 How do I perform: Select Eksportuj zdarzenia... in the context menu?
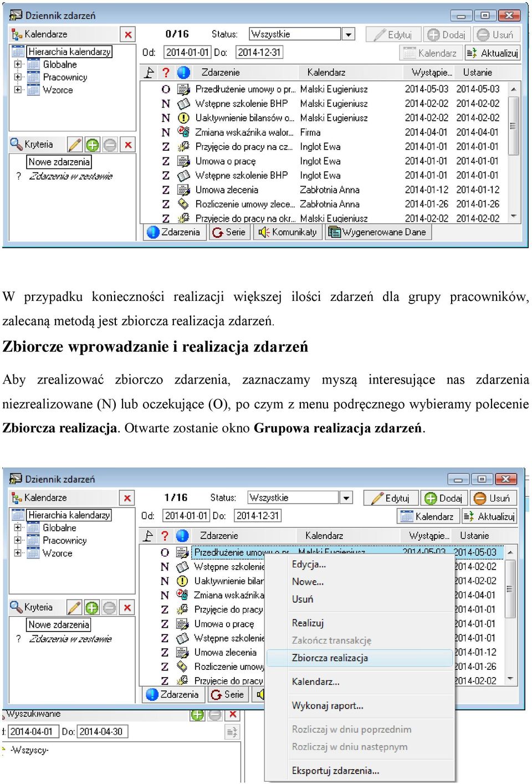tap(360, 771)
